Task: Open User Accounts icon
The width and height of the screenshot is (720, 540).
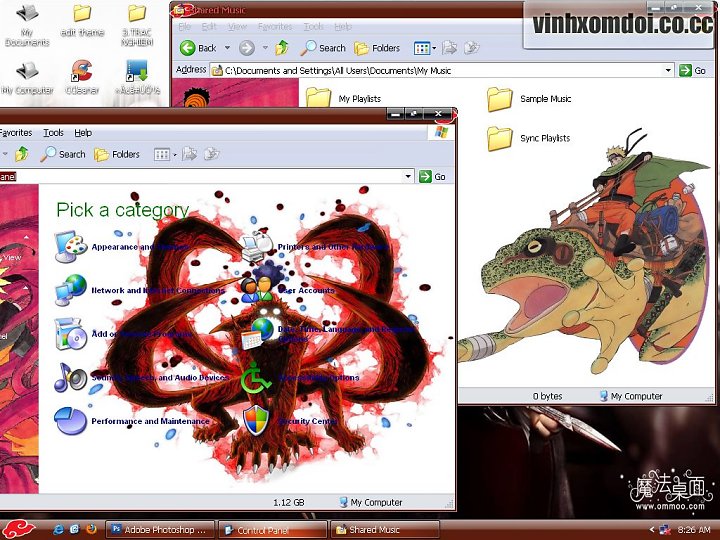Action: tap(257, 290)
